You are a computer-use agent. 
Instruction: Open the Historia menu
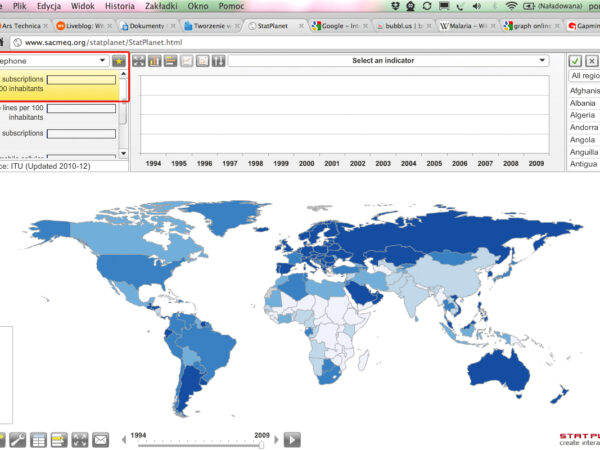click(119, 6)
